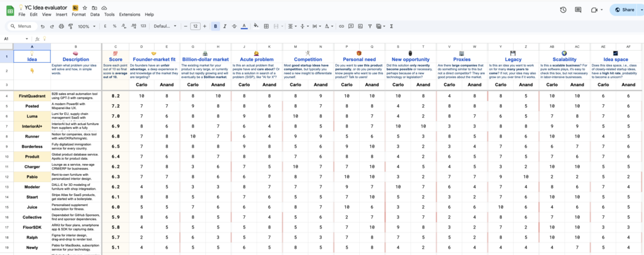Image resolution: width=644 pixels, height=255 pixels.
Task: Select the FirstQuadrant idea cell
Action: click(32, 96)
